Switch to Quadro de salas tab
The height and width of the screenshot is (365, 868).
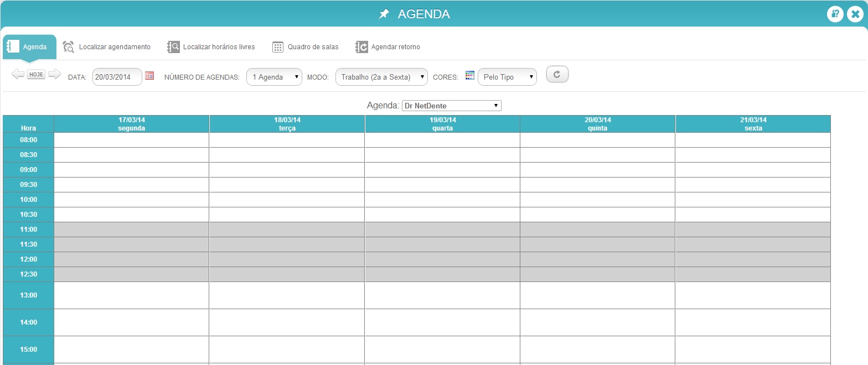point(313,47)
